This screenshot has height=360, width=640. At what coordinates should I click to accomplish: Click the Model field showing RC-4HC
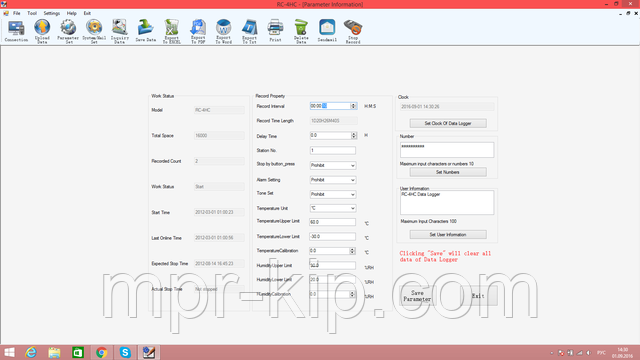pyautogui.click(x=219, y=110)
